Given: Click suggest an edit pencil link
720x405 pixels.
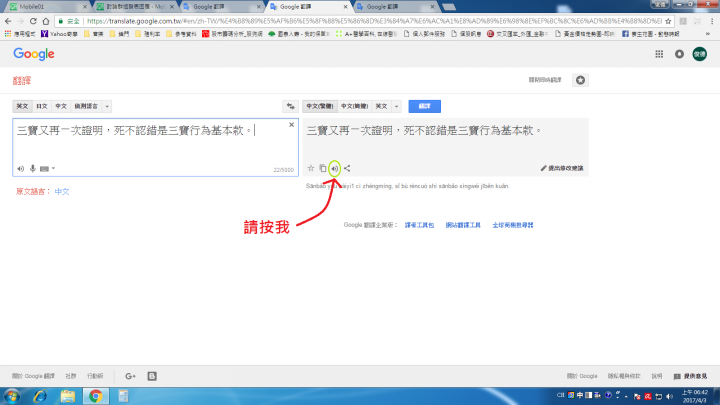Looking at the screenshot, I should pos(562,168).
